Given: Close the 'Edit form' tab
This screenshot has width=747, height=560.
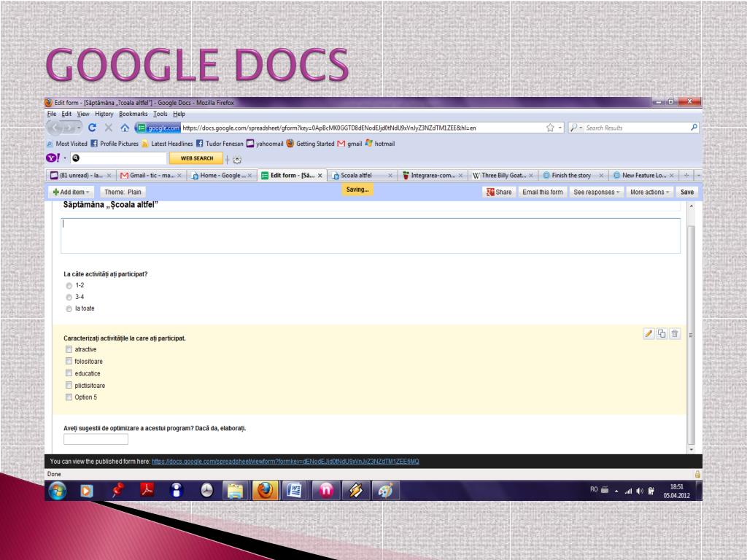Looking at the screenshot, I should pos(320,176).
